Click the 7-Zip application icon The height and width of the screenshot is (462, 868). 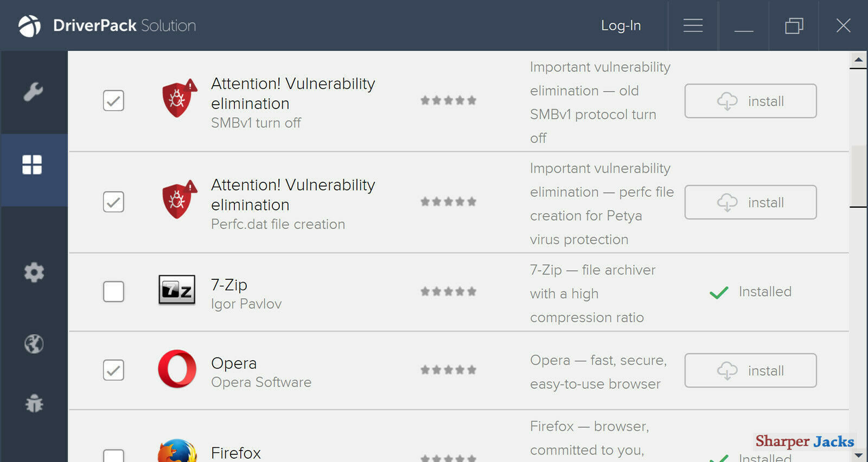pyautogui.click(x=177, y=290)
